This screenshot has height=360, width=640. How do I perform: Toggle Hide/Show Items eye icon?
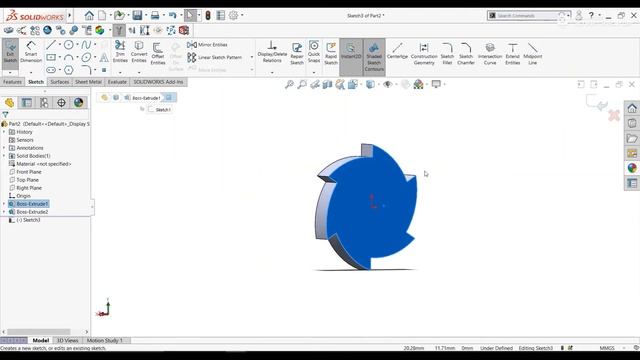pos(387,84)
